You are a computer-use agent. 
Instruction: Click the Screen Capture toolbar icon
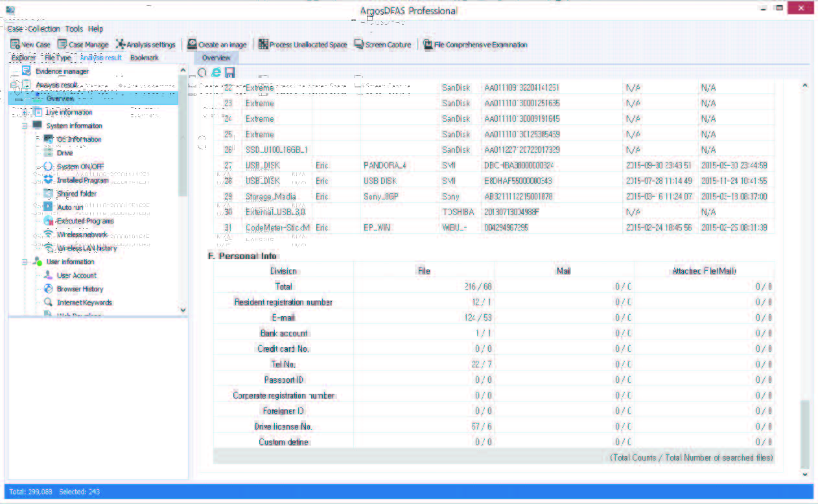pyautogui.click(x=359, y=44)
